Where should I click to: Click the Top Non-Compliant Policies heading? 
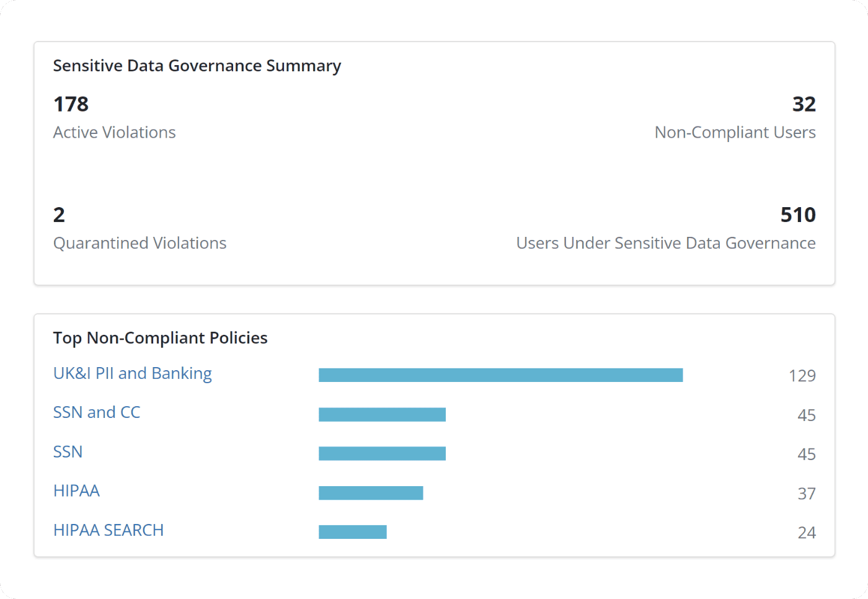tap(160, 338)
